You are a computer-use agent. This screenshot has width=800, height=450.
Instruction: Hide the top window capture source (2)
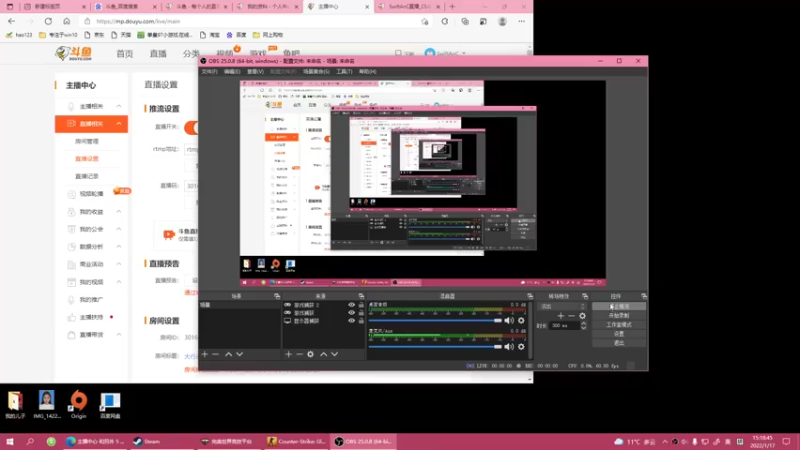point(351,305)
